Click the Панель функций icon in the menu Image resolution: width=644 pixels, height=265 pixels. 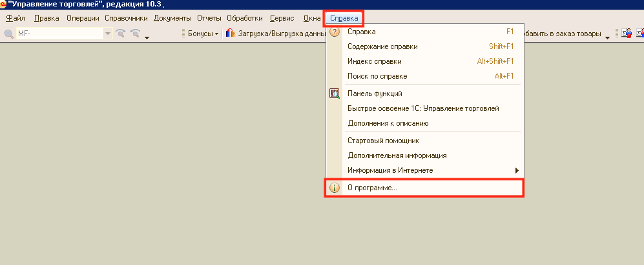pos(335,93)
